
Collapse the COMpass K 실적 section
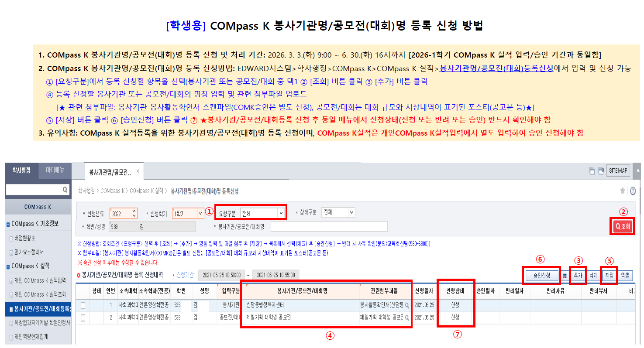click(x=8, y=266)
